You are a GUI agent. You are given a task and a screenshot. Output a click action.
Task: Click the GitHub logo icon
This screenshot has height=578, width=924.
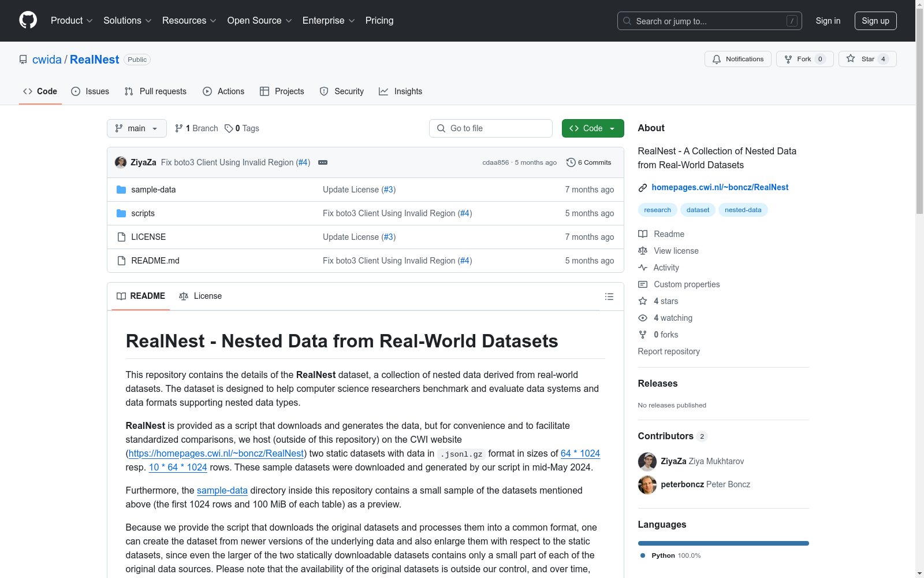pyautogui.click(x=28, y=20)
